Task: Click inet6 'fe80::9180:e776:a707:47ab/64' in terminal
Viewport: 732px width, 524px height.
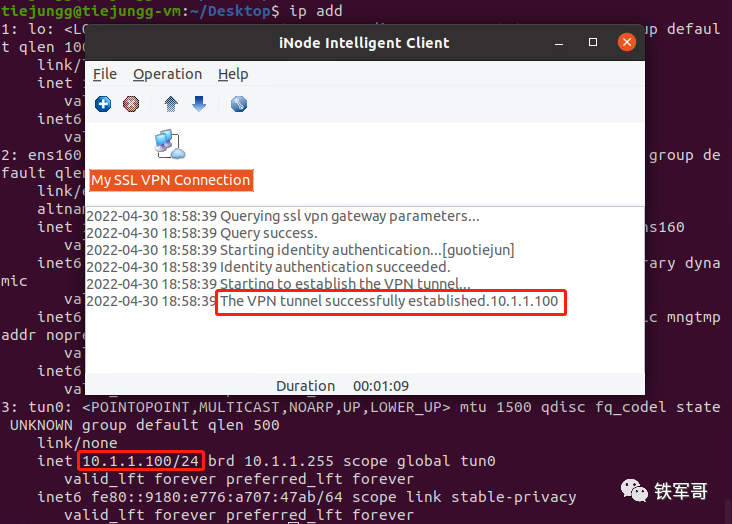Action: pos(217,497)
